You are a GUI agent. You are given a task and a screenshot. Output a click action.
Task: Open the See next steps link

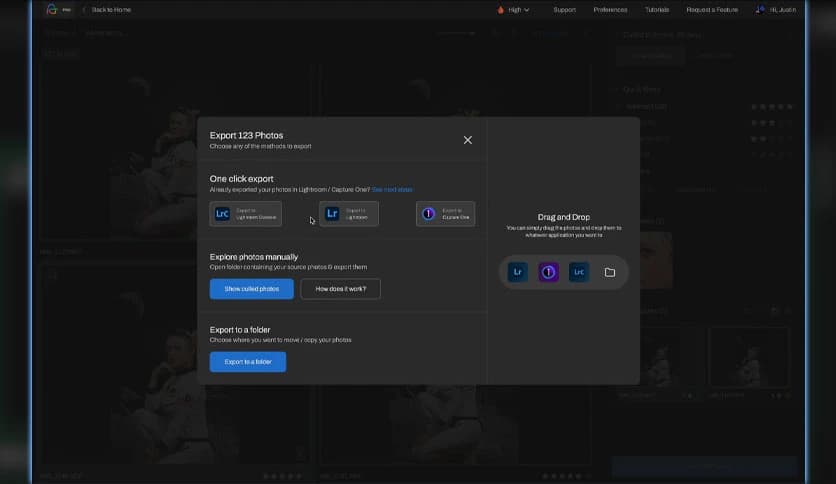coord(392,189)
